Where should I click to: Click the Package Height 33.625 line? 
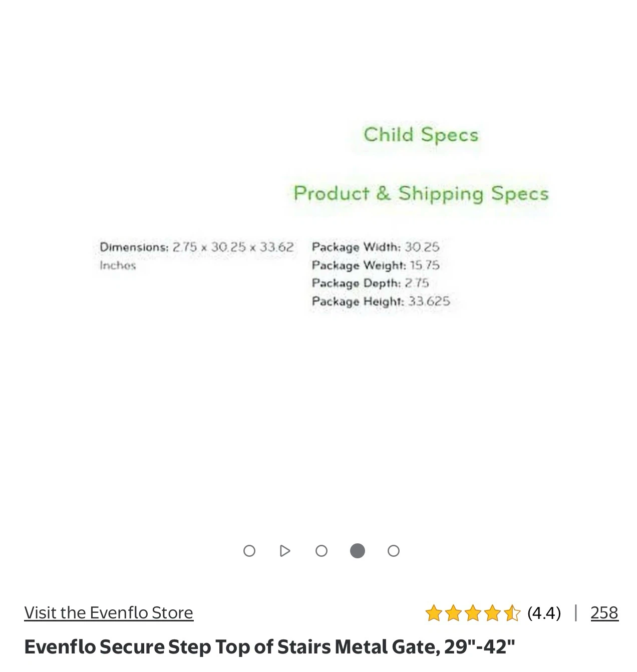point(381,301)
